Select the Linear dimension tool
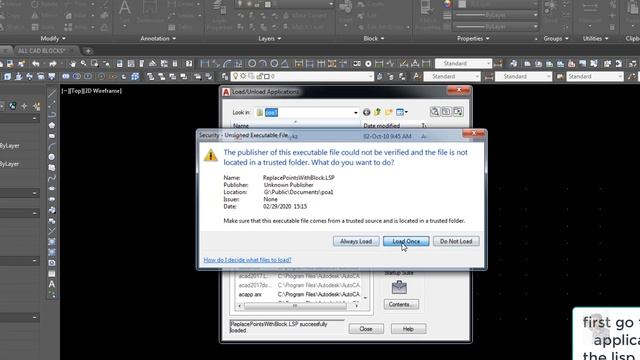Image resolution: width=640 pixels, height=360 pixels. (204, 64)
